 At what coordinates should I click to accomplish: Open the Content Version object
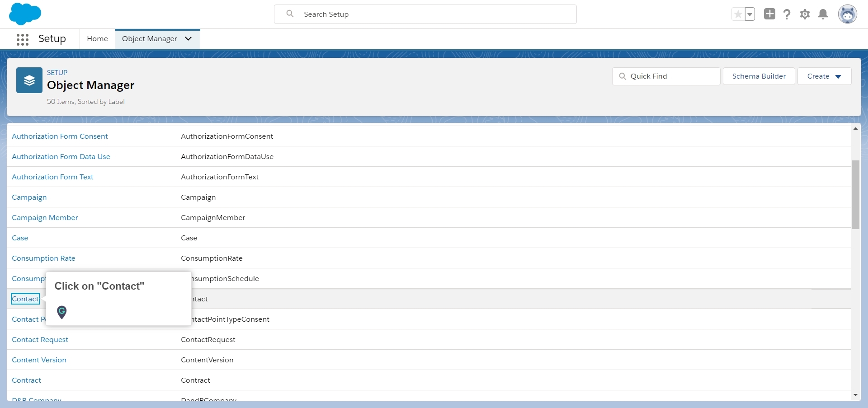pos(39,360)
